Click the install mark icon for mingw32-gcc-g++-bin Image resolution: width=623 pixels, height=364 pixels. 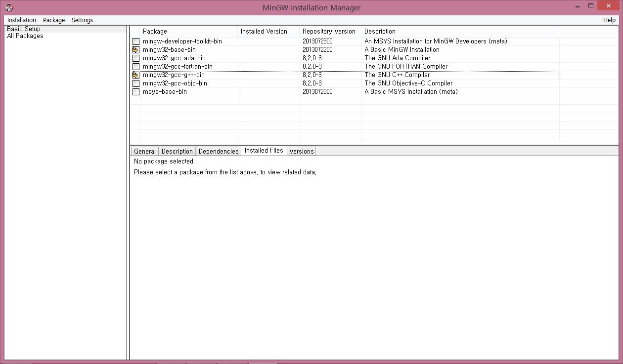click(x=136, y=75)
